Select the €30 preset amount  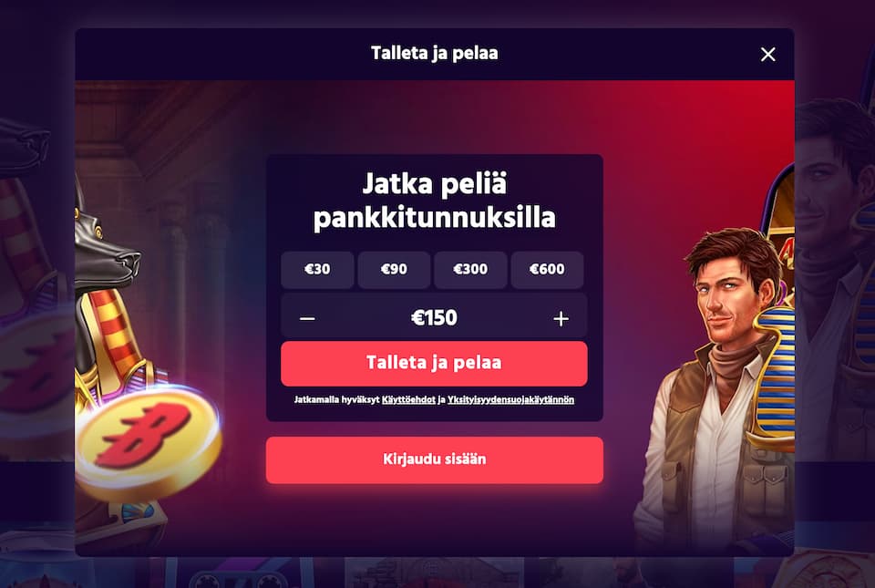(317, 270)
